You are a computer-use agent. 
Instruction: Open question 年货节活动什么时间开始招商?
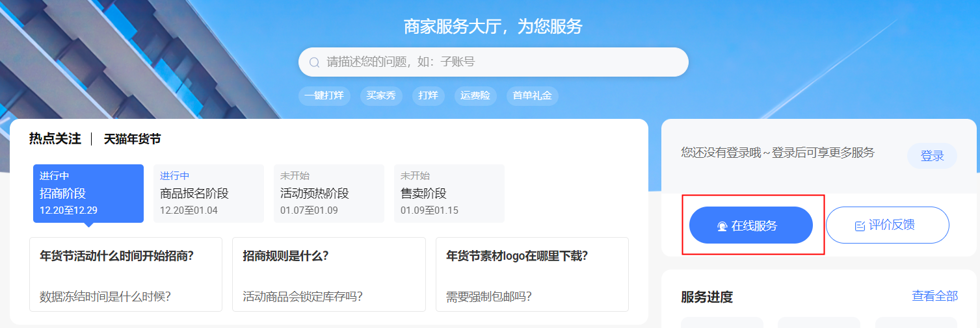[x=117, y=256]
